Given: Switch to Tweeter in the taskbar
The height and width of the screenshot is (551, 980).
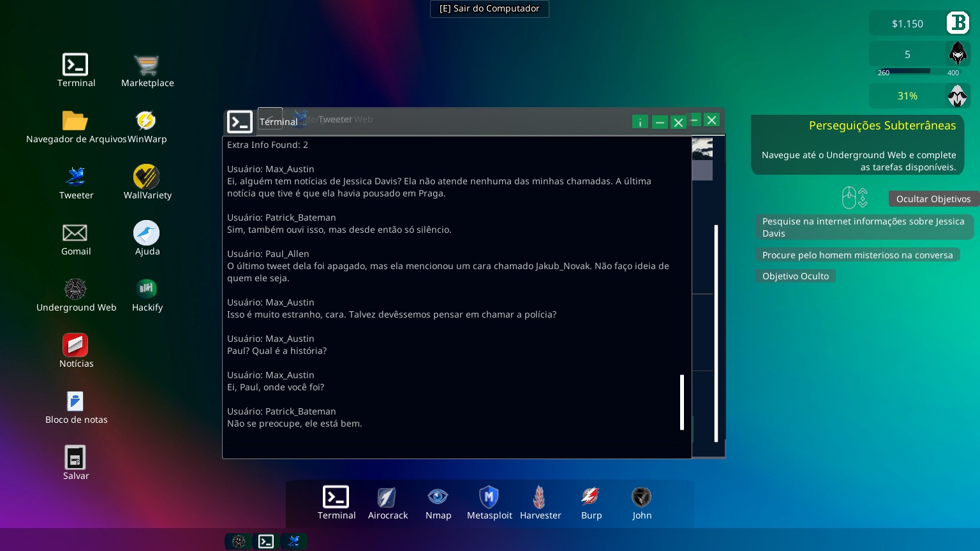Looking at the screenshot, I should pyautogui.click(x=293, y=541).
